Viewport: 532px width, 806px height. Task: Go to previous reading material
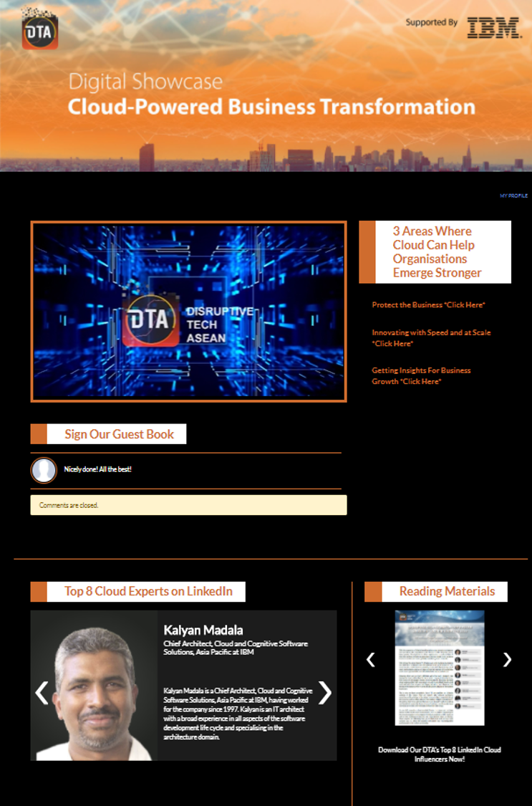(x=371, y=660)
